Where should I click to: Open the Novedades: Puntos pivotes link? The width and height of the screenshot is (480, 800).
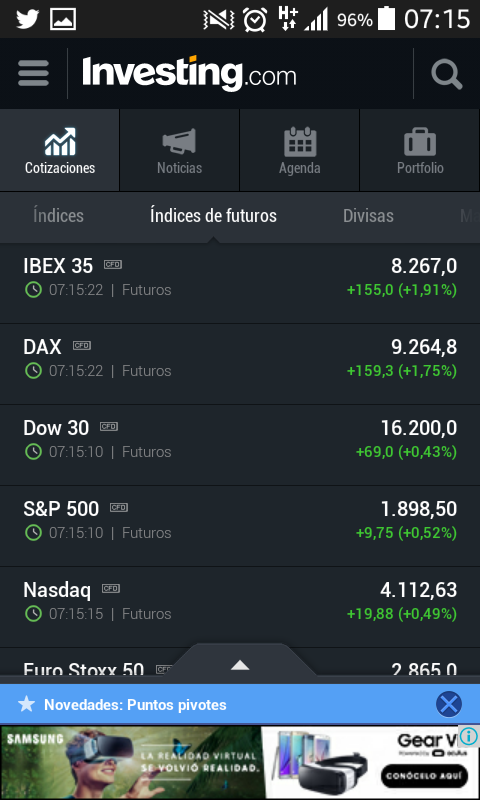(135, 705)
